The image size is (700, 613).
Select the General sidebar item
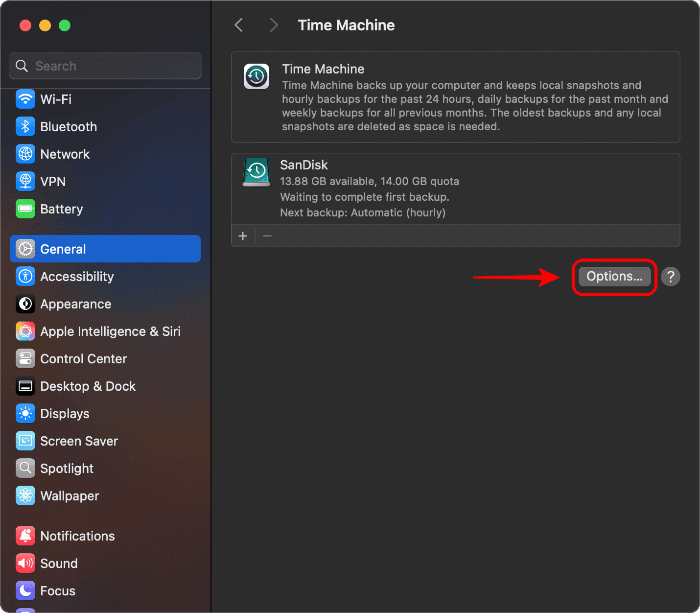pos(105,249)
